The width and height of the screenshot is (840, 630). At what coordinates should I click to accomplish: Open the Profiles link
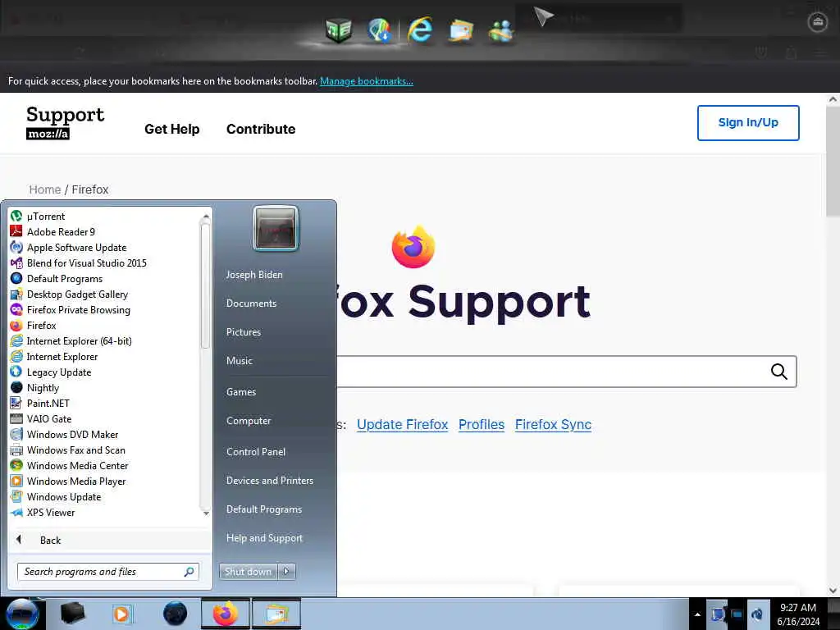pos(482,424)
